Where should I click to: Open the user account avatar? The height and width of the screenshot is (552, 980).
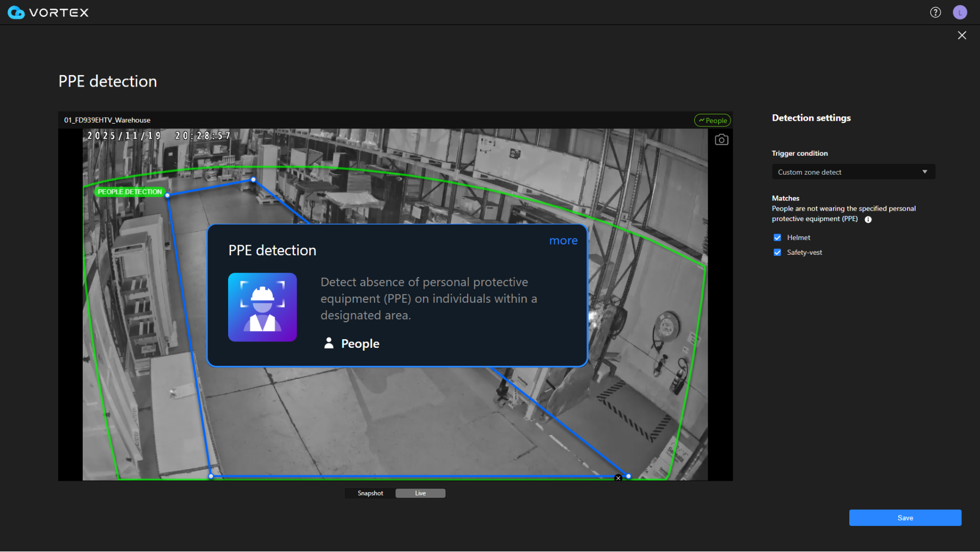[960, 13]
